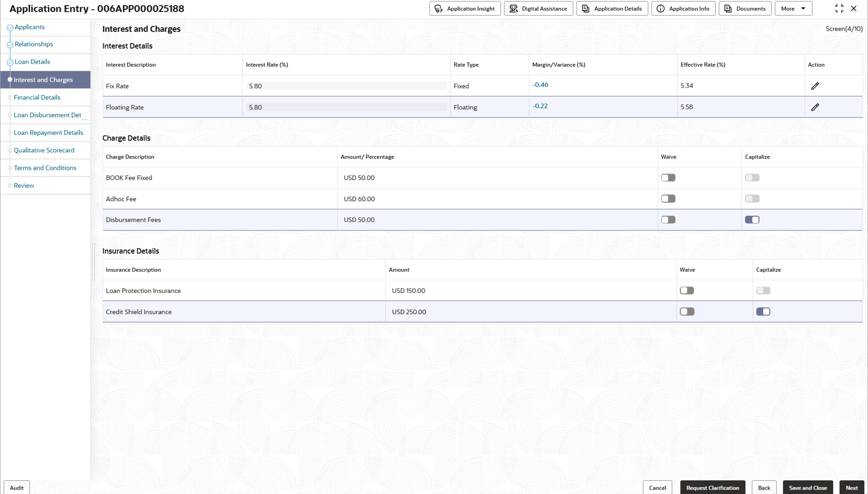Show Application Info
The width and height of the screenshot is (868, 494).
pyautogui.click(x=683, y=9)
